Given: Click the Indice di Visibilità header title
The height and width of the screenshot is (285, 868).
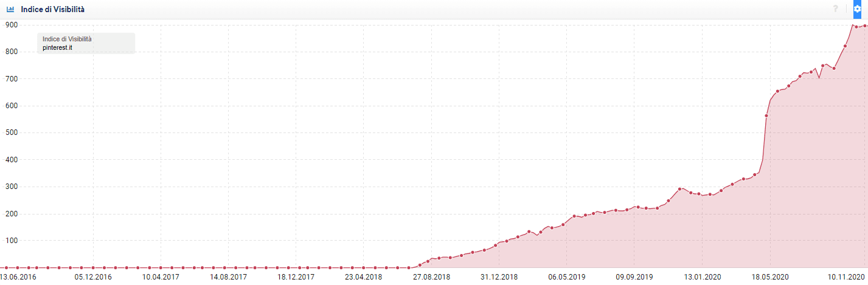Looking at the screenshot, I should (53, 10).
